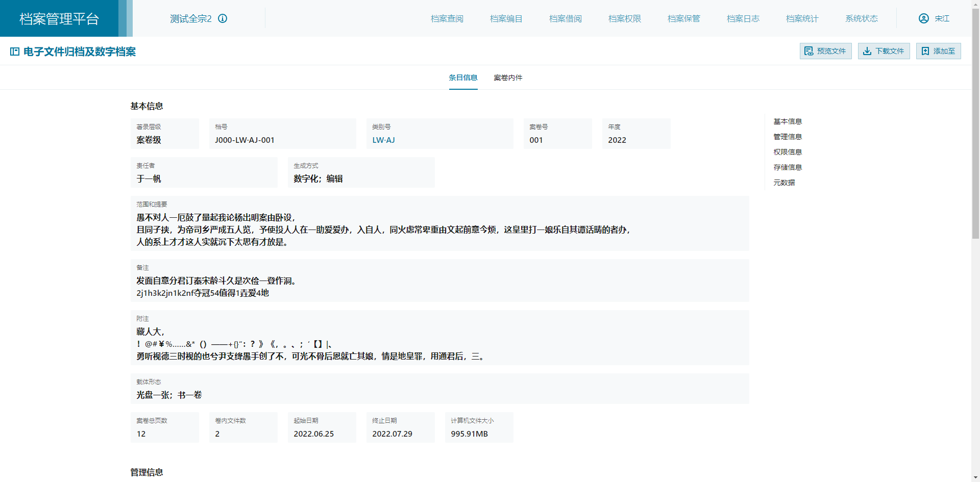The image size is (980, 482).
Task: Click the 年度 value 2022
Action: point(617,140)
